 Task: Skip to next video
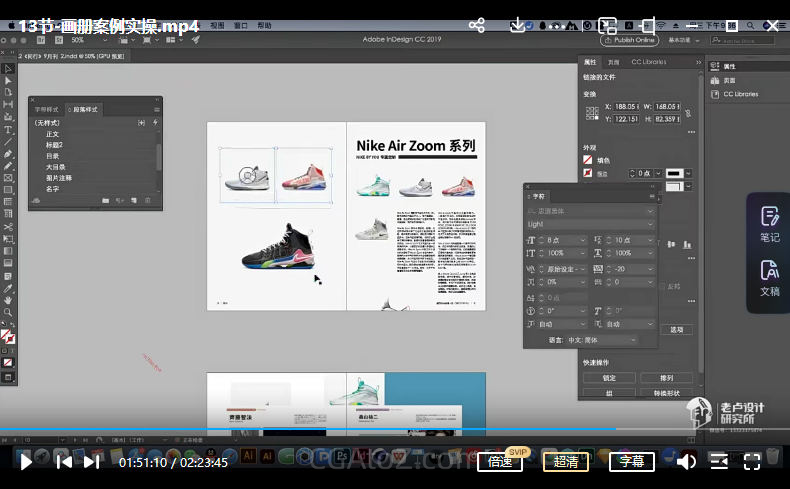92,461
